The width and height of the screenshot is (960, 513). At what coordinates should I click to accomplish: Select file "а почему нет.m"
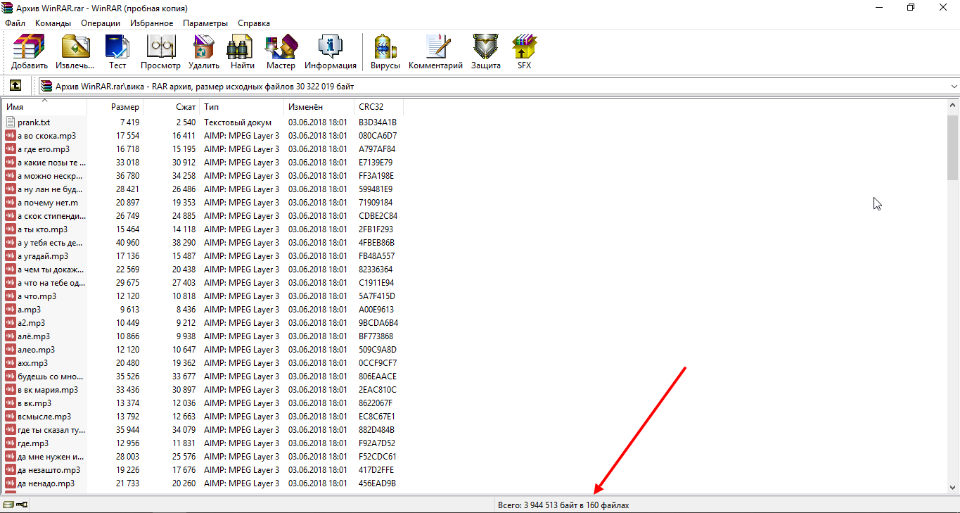pos(48,203)
